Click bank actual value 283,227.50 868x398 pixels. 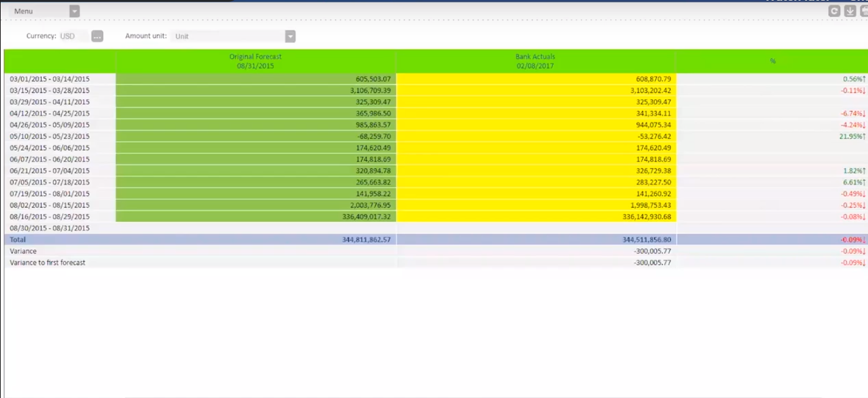point(653,182)
